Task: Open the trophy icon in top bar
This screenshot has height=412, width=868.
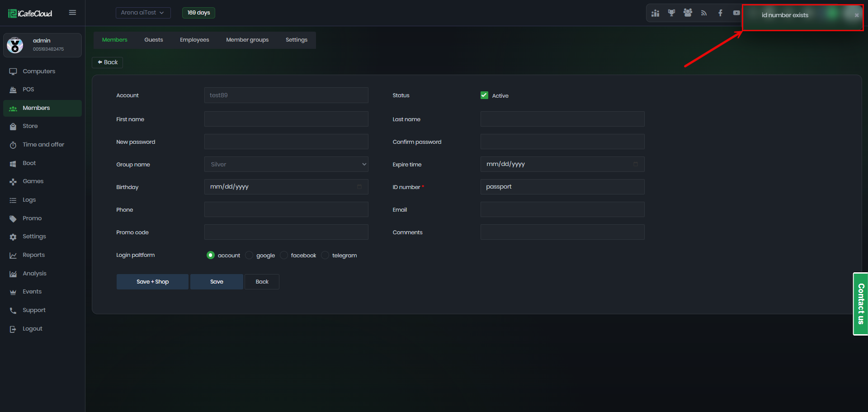Action: (671, 13)
